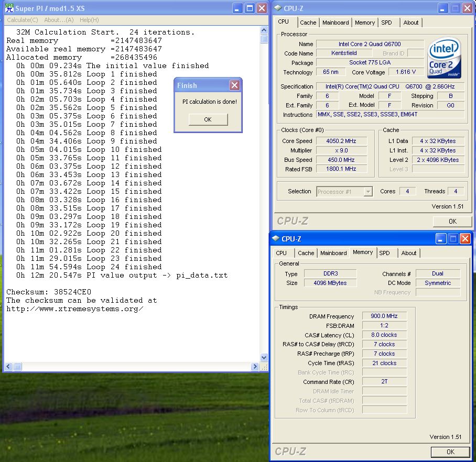This screenshot has height=462, width=476.
Task: Switch to Cache tab in lower CPU-Z
Action: [306, 254]
